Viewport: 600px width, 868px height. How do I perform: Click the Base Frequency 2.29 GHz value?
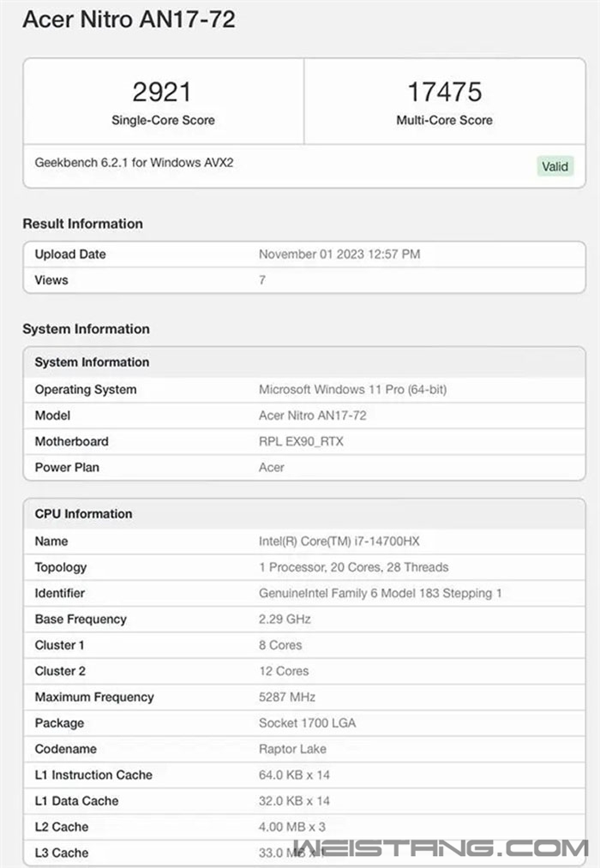pos(285,619)
